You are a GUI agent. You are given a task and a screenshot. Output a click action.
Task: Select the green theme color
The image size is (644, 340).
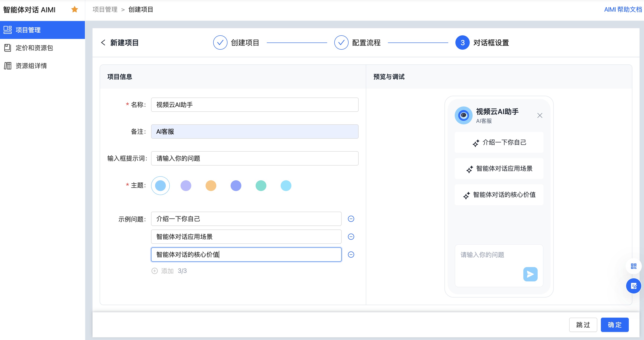[261, 186]
